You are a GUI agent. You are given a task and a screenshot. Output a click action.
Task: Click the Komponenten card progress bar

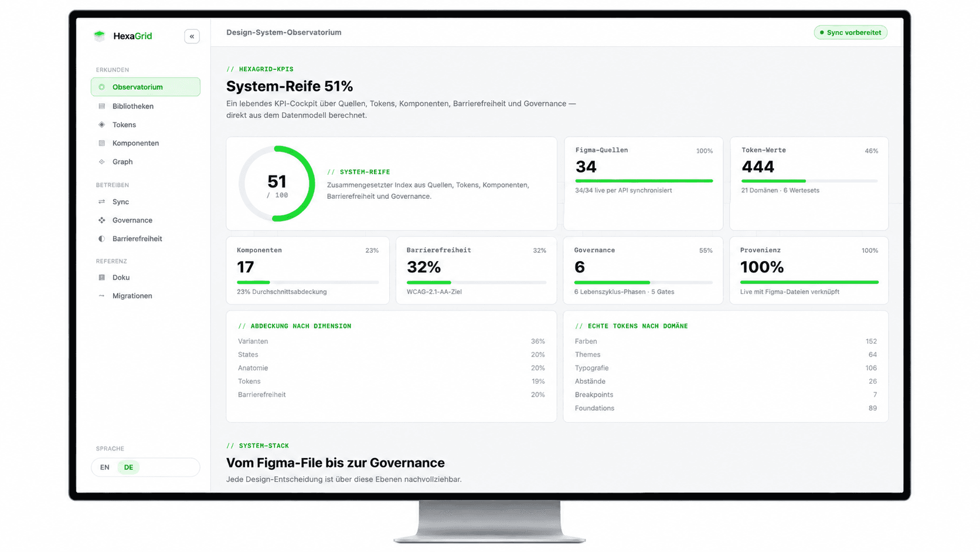[x=308, y=282]
